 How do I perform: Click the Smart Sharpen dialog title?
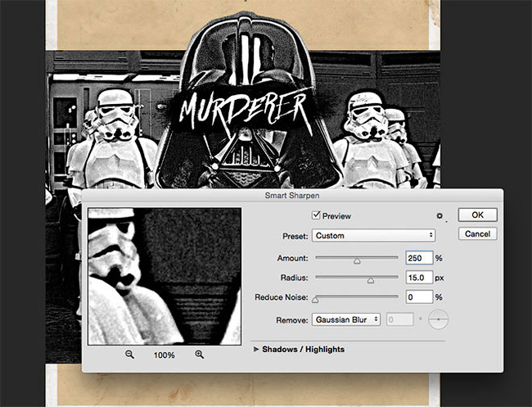(x=292, y=196)
